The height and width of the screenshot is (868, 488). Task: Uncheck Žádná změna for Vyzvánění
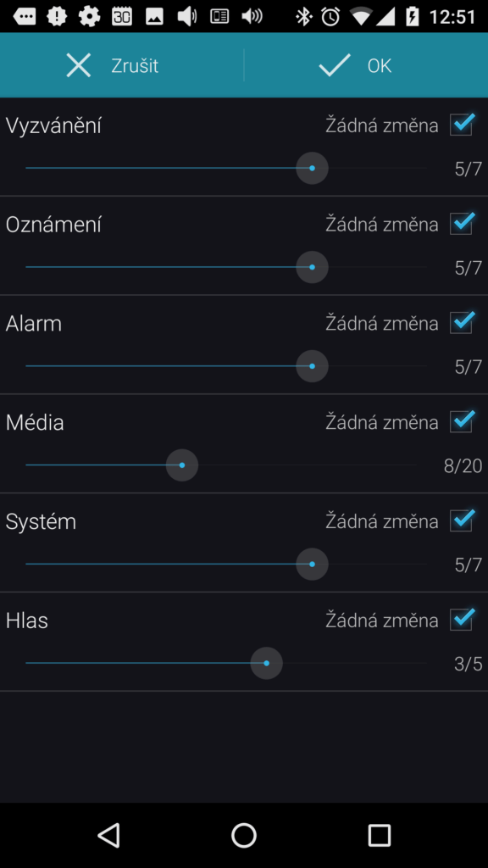click(462, 125)
